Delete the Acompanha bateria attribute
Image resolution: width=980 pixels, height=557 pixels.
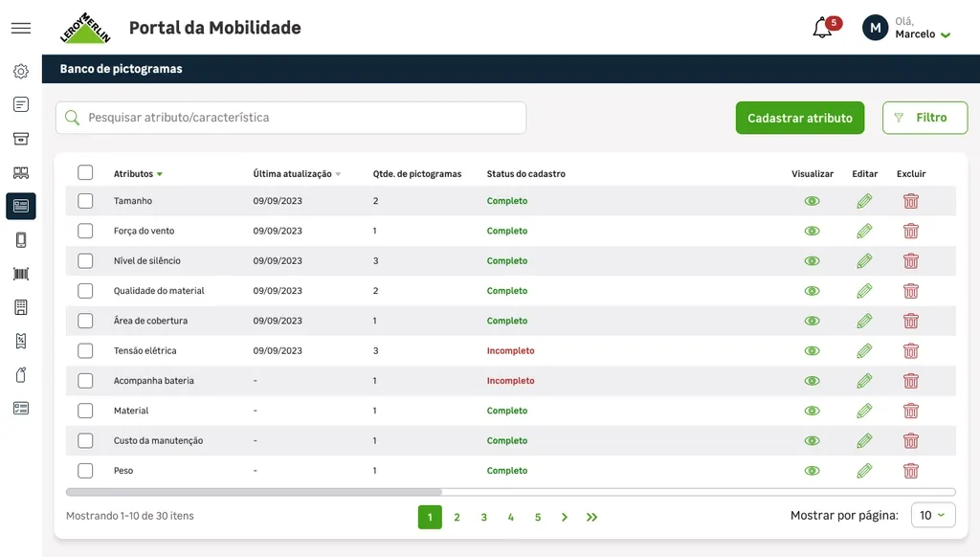coord(911,381)
